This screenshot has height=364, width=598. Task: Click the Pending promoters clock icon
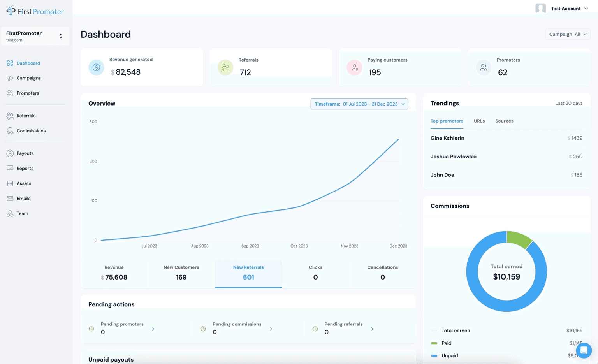pos(91,329)
